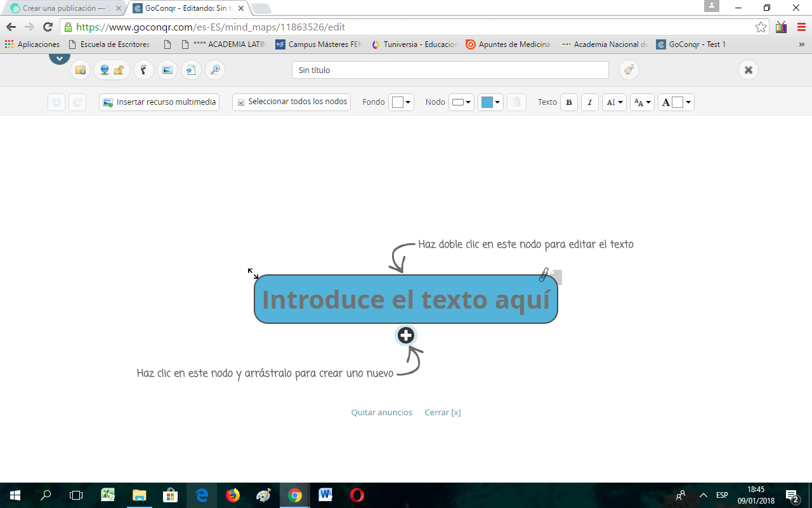Open the text height dropdown
The height and width of the screenshot is (508, 812).
click(x=614, y=102)
